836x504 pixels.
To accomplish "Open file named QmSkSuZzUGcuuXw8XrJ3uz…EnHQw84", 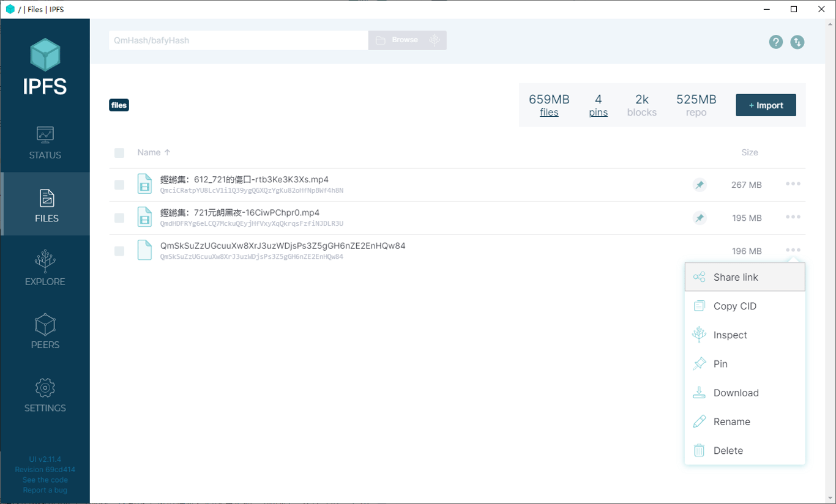I will coord(283,245).
